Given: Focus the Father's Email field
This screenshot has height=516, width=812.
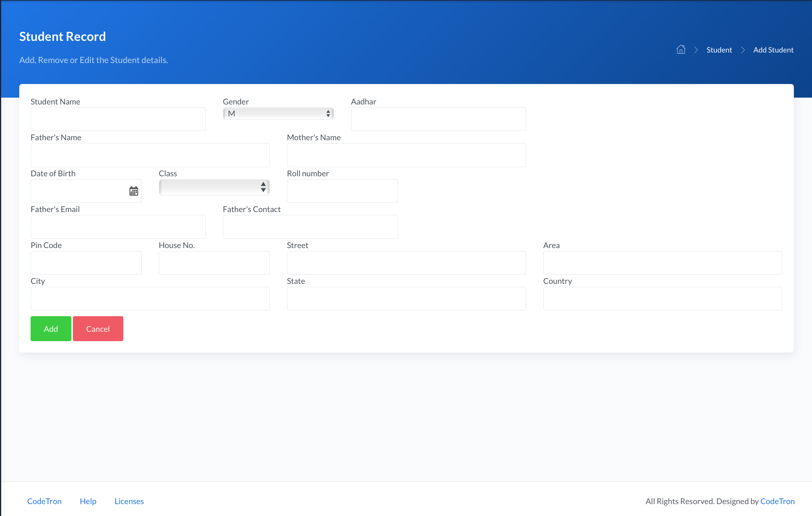Looking at the screenshot, I should point(118,227).
